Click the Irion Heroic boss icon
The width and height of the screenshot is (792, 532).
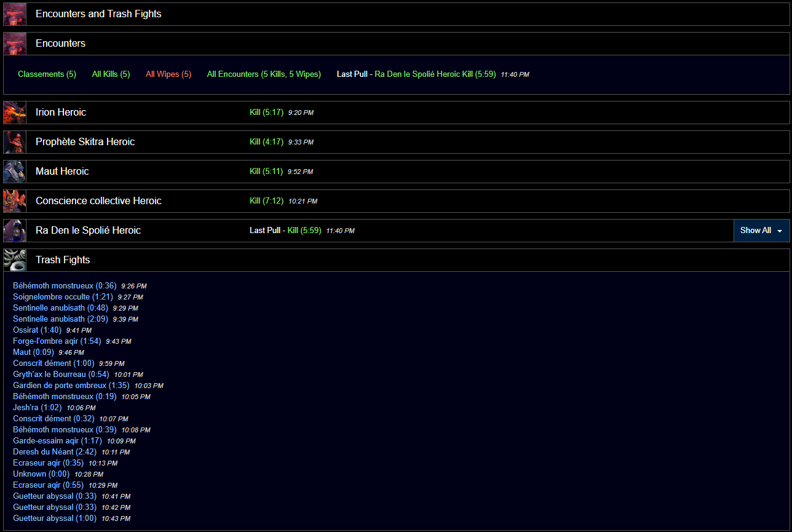[x=15, y=113]
